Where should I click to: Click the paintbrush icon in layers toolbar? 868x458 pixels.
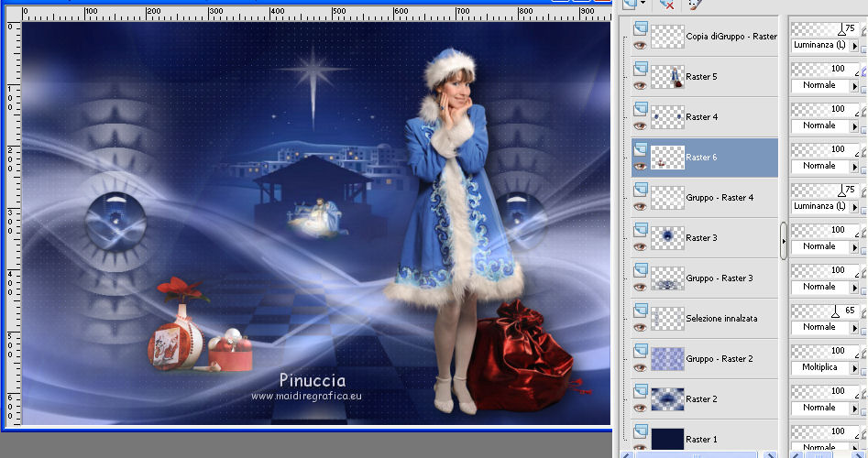point(696,4)
